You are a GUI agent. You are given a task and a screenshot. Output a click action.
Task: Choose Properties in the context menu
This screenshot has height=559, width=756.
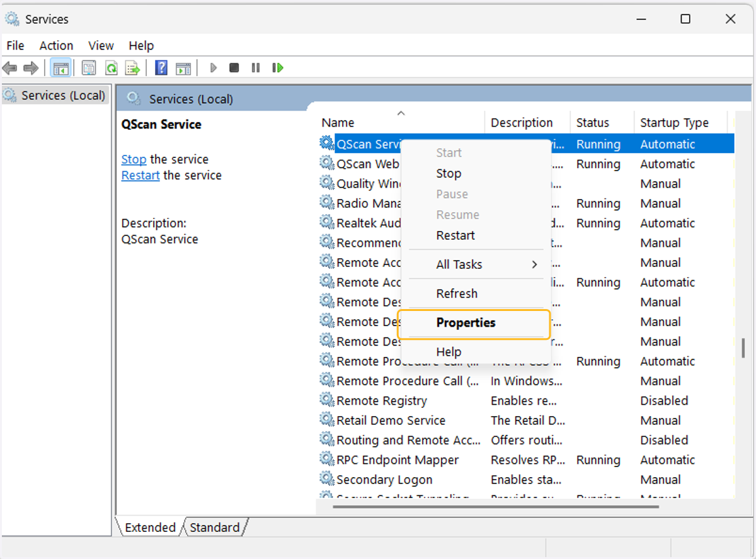pos(476,323)
